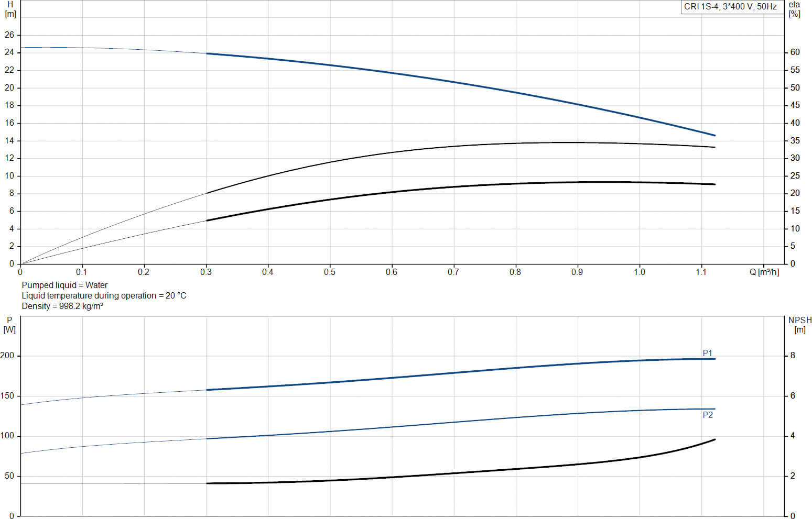Click the NPSH [m] axis title
The height and width of the screenshot is (519, 812).
(x=799, y=325)
